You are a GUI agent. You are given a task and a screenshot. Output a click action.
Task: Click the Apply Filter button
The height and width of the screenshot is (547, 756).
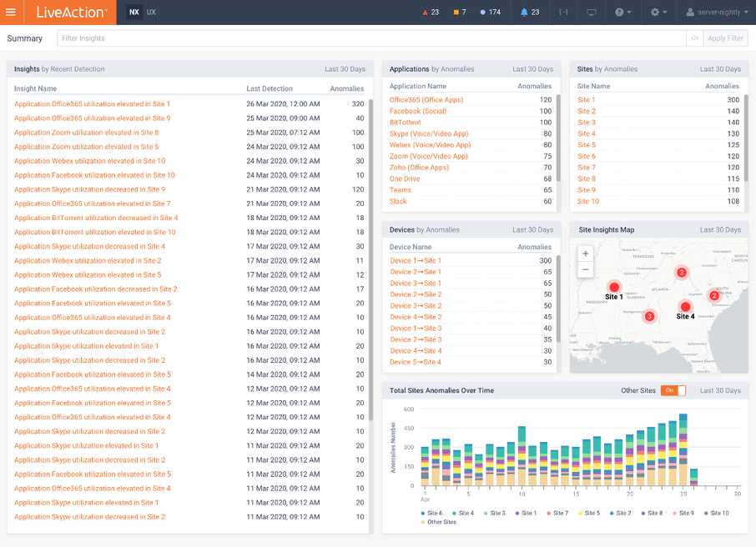pos(725,38)
